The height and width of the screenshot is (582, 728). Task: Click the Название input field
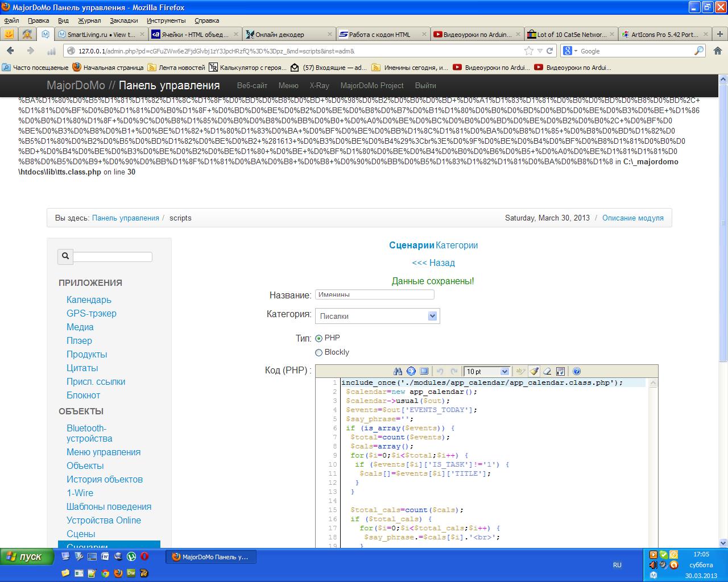374,294
